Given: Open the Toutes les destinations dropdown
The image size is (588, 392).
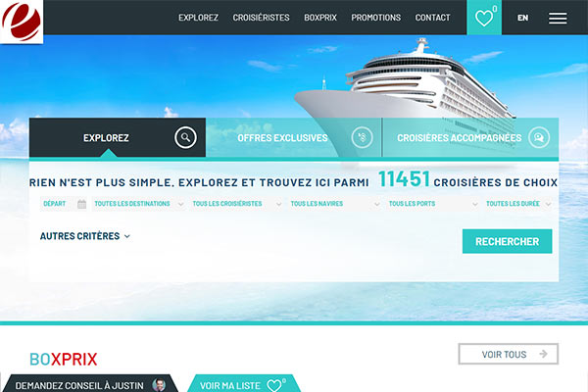Looking at the screenshot, I should (x=138, y=204).
